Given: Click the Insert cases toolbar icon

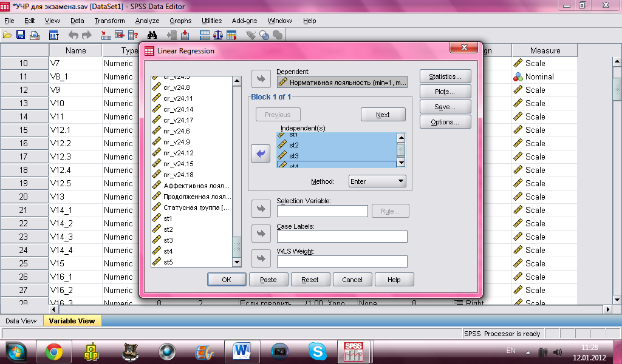Looking at the screenshot, I should click(172, 35).
